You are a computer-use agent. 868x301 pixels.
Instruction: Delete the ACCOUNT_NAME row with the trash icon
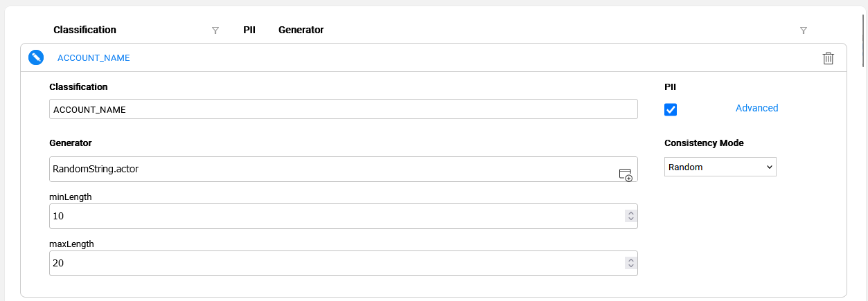828,58
